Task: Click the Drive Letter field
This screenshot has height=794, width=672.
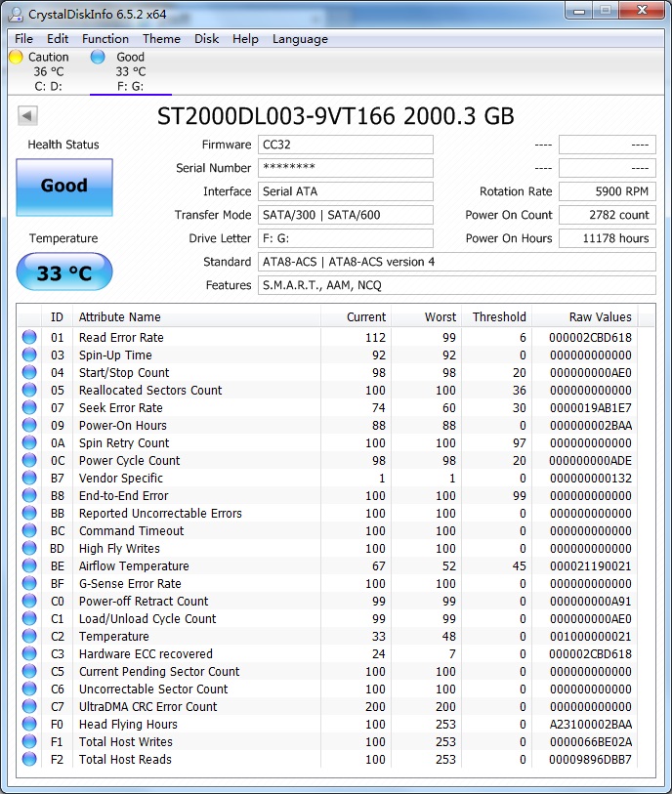Action: (x=346, y=238)
